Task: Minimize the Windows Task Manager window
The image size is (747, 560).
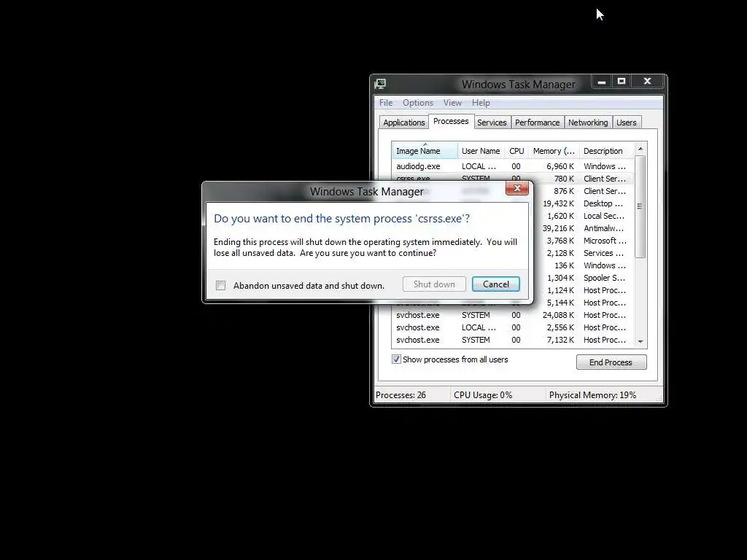Action: pyautogui.click(x=602, y=82)
